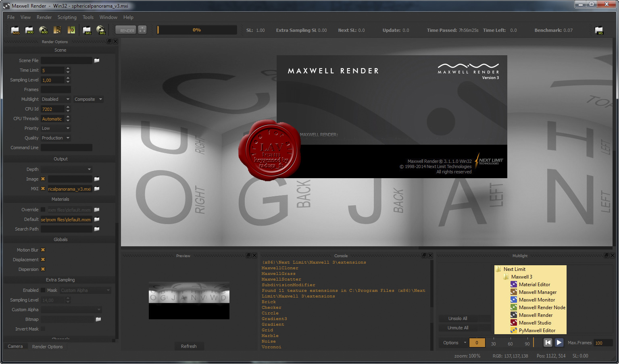Float the Render Options panel

pos(109,42)
